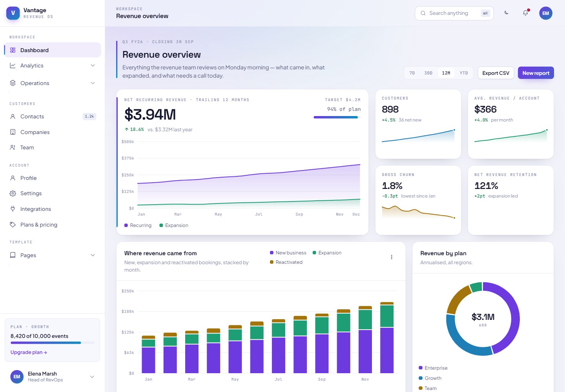This screenshot has height=392, width=565.
Task: Open the Contacts menu item
Action: tap(53, 116)
